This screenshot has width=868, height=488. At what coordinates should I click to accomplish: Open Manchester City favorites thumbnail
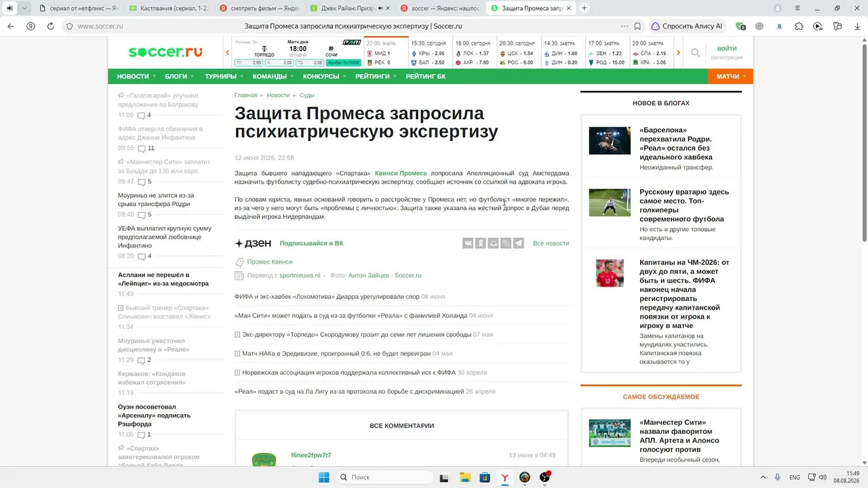pyautogui.click(x=610, y=433)
